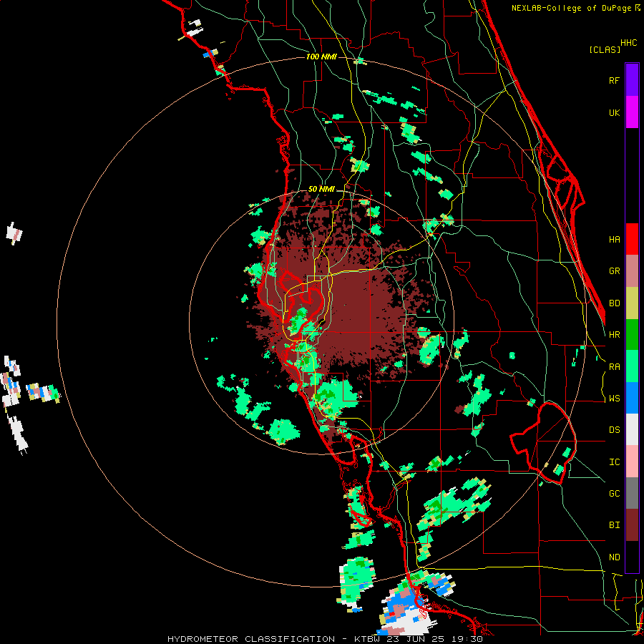Click the "HR" legend label
The image size is (644, 644).
(614, 335)
